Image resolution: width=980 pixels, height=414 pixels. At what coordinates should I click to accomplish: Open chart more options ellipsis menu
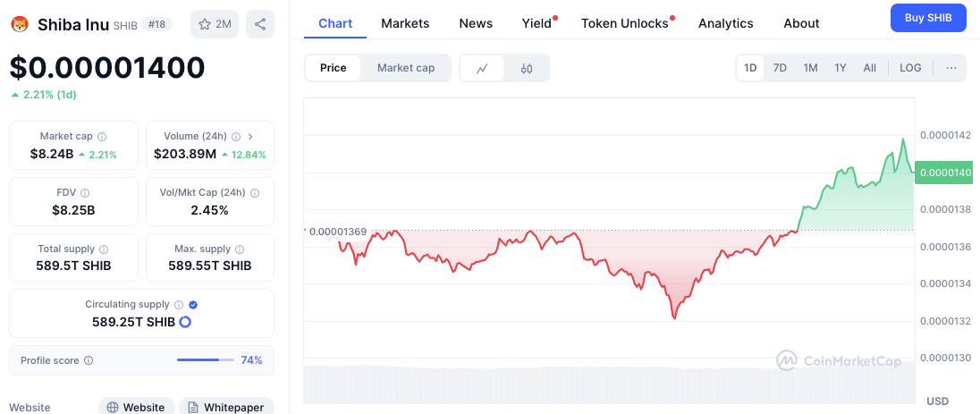tap(950, 68)
